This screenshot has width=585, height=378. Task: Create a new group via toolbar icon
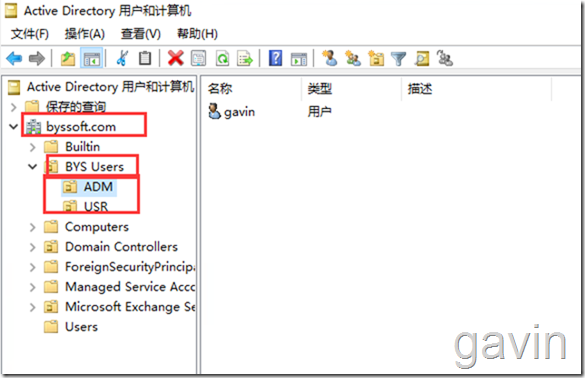353,59
